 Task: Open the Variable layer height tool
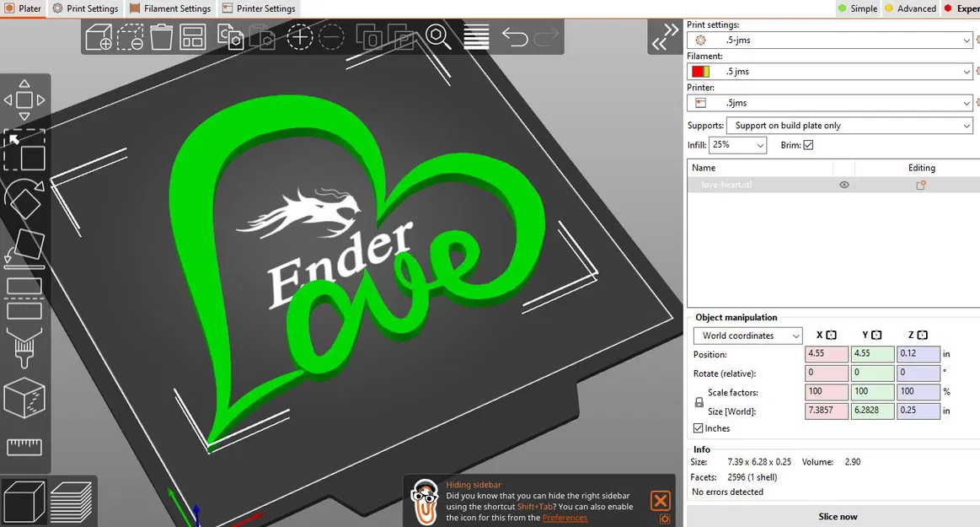[476, 37]
